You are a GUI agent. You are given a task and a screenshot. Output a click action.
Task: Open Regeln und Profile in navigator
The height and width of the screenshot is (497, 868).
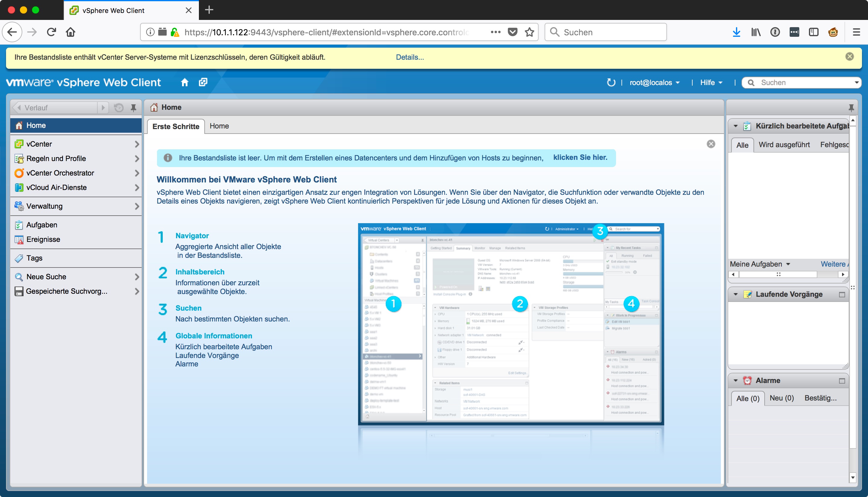pos(76,158)
